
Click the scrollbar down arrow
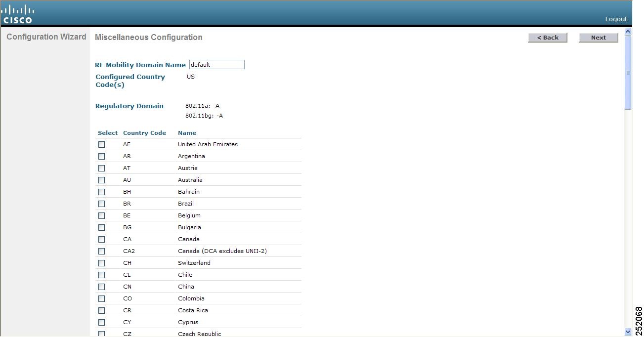click(x=628, y=331)
